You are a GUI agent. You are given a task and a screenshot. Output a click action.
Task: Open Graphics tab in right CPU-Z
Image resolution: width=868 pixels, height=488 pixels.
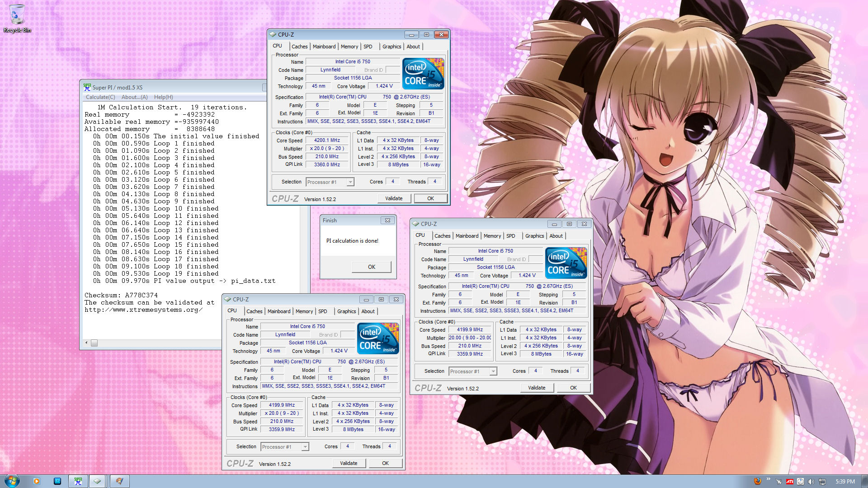[x=534, y=236]
